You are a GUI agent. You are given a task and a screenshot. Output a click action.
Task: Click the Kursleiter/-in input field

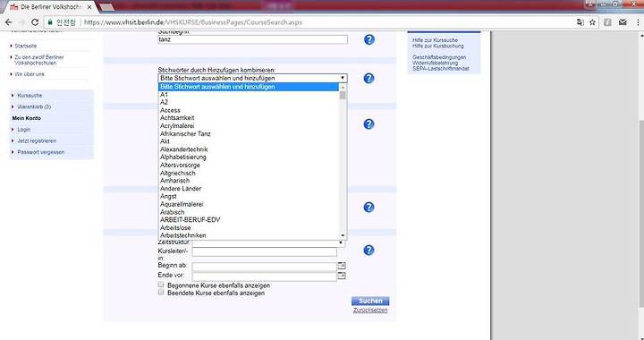click(265, 251)
